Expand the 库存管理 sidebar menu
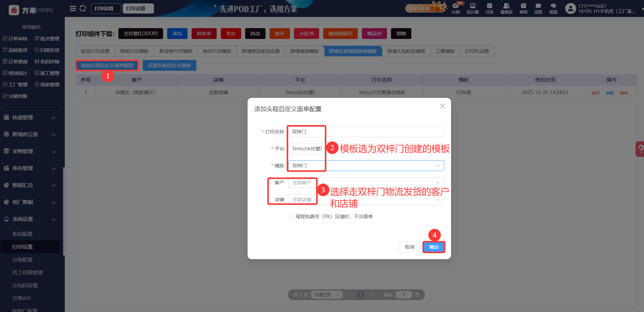The height and width of the screenshot is (312, 644). [x=30, y=168]
